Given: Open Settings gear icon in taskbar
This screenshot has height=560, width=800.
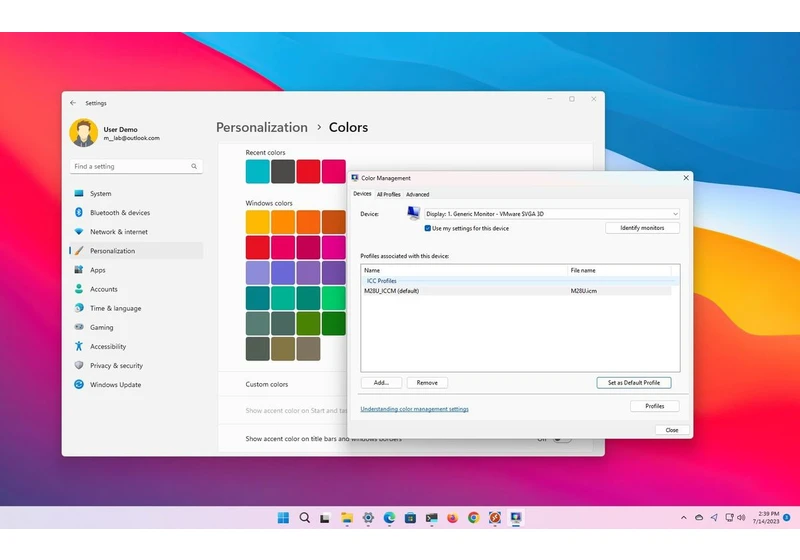Looking at the screenshot, I should (368, 518).
